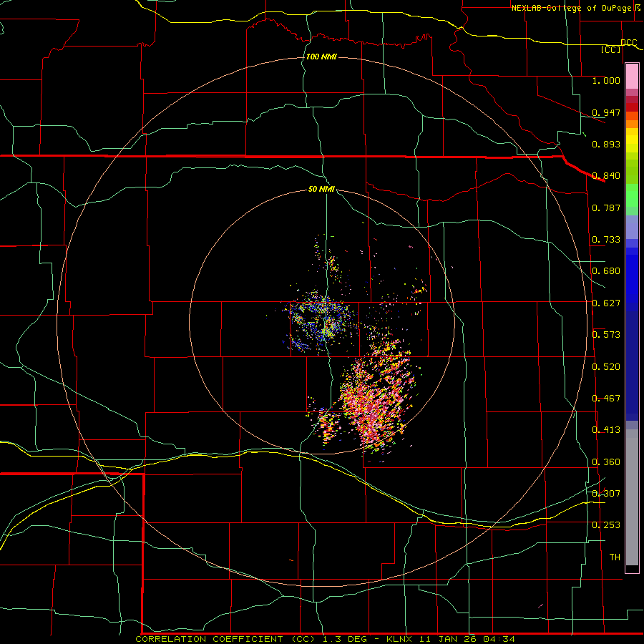644x644 pixels.
Task: Select the 0.787 scale value
Action: [606, 208]
